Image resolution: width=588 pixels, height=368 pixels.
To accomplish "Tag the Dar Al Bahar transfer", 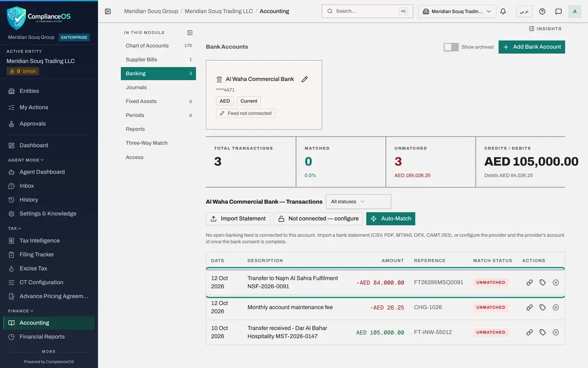I will [x=543, y=332].
